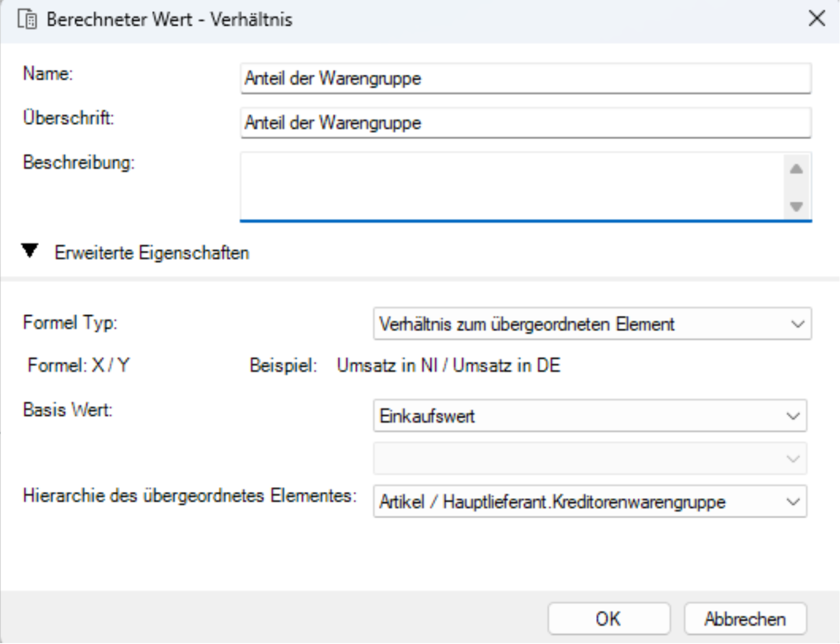Click the Beschreibung scroll up arrow
Screen dimensions: 840x644
point(796,169)
